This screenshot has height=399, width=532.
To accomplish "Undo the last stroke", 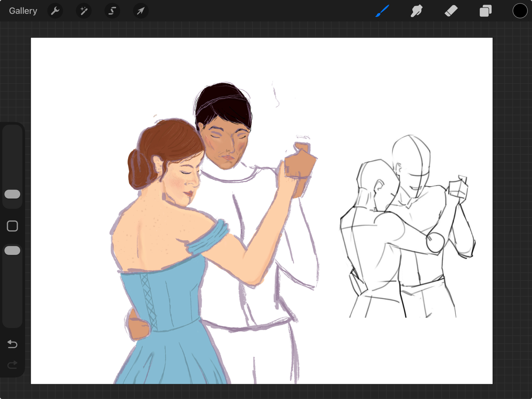I will point(12,344).
